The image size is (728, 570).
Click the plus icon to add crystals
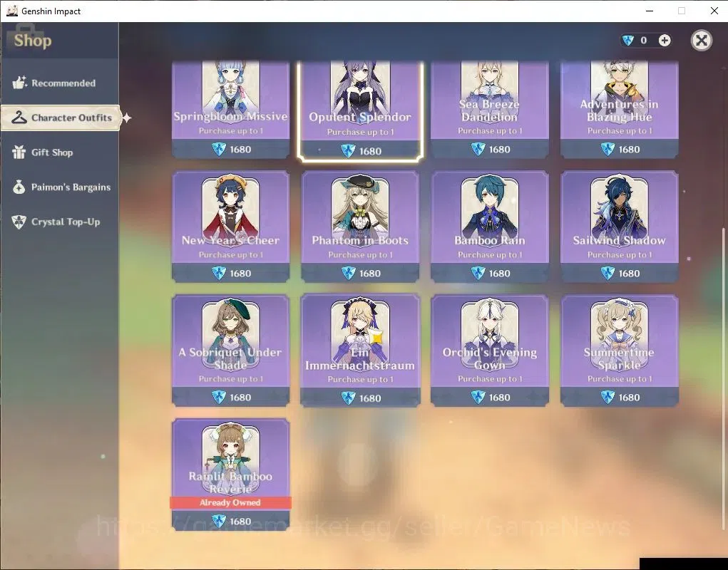click(x=665, y=41)
